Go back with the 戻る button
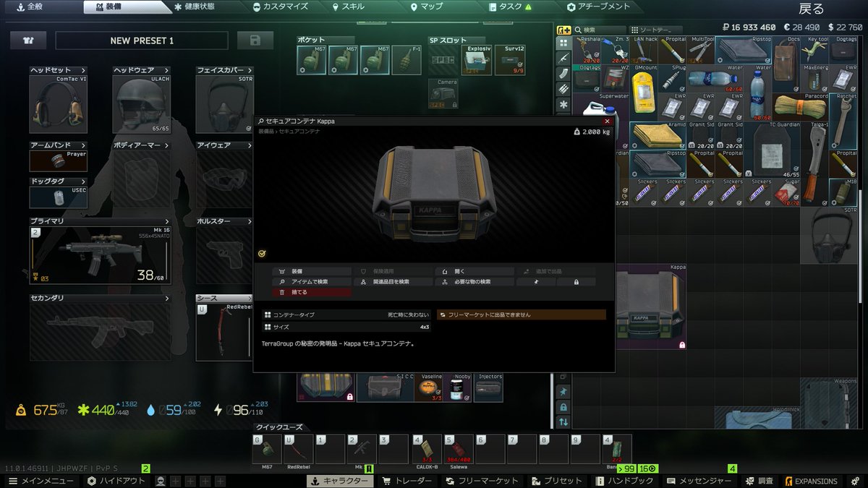The height and width of the screenshot is (488, 868). pos(811,9)
